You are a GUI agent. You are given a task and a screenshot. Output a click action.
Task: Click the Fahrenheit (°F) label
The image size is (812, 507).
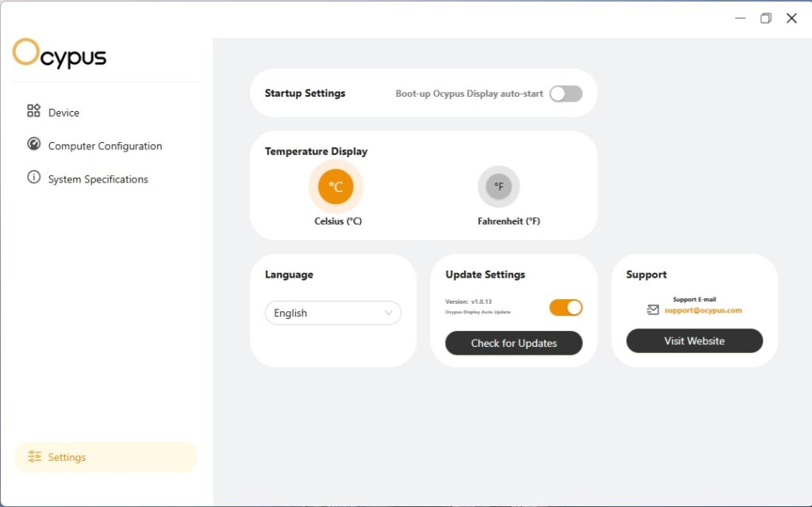[x=508, y=221]
